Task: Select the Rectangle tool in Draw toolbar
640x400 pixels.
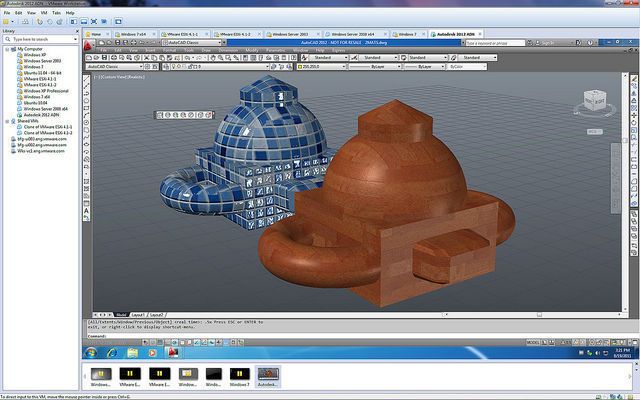Action: [x=87, y=108]
